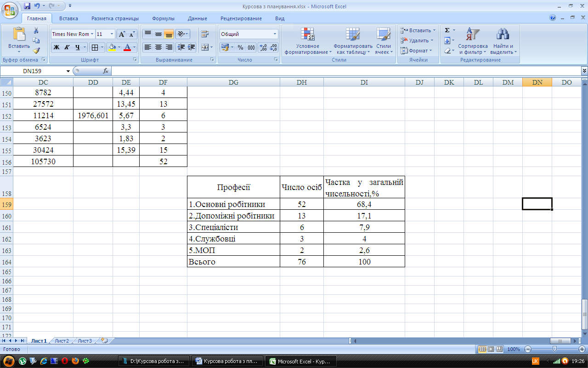
Task: Expand Стили ячеек gallery
Action: click(x=383, y=41)
